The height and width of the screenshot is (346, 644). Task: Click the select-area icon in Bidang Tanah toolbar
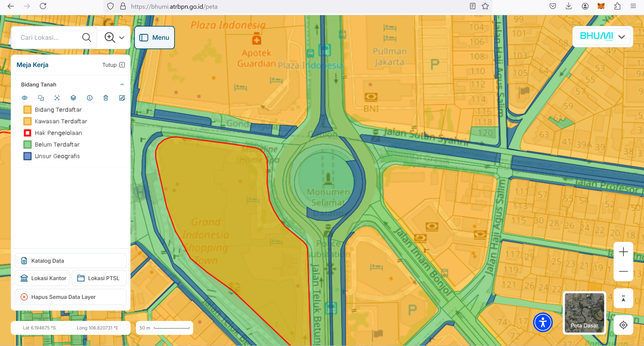coord(41,98)
